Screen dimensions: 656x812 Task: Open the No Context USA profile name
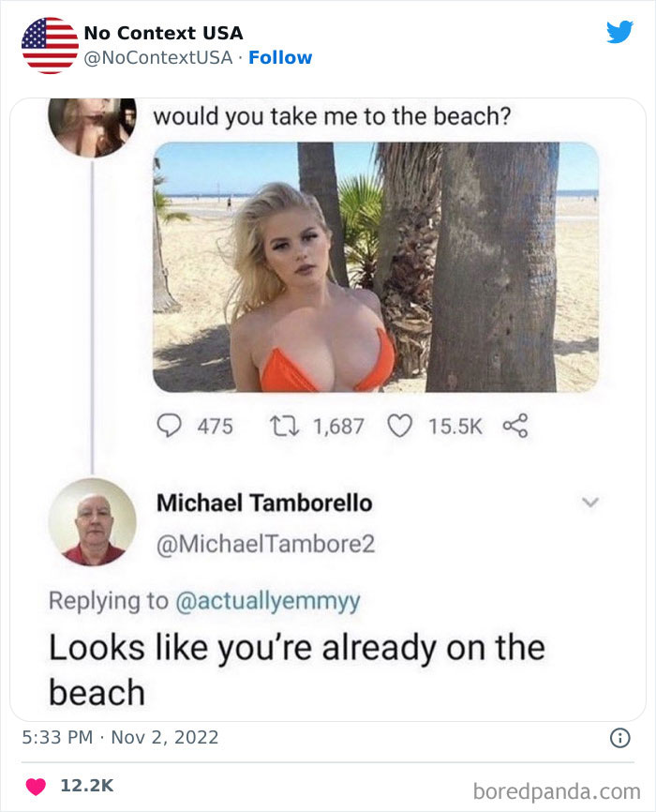pos(163,33)
